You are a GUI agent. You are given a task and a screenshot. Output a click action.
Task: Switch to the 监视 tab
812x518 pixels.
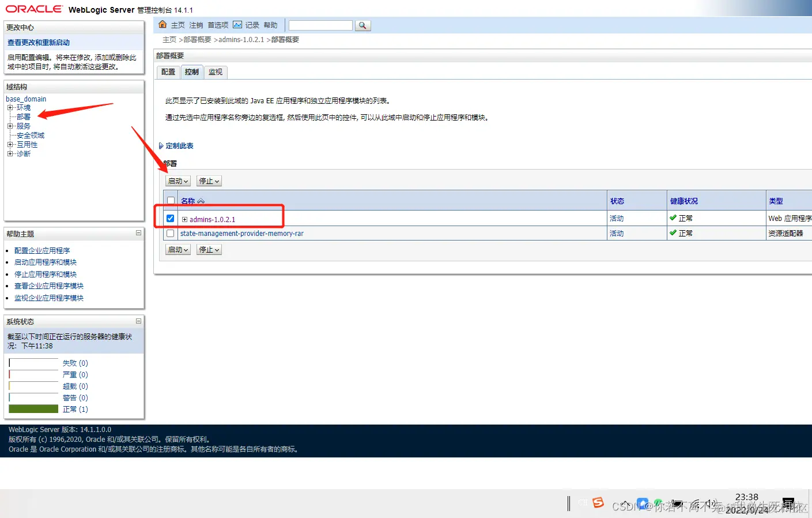click(216, 72)
